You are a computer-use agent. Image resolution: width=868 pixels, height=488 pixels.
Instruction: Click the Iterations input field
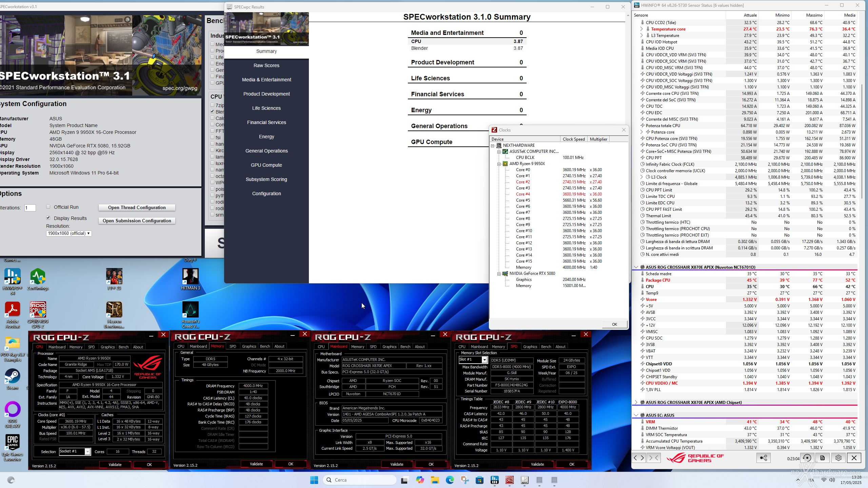[30, 208]
